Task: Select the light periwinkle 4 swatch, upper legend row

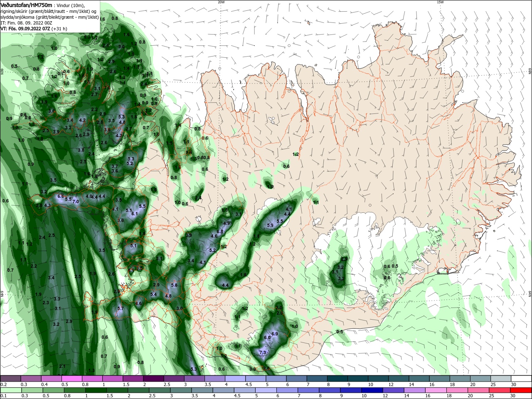Action: 235,379
